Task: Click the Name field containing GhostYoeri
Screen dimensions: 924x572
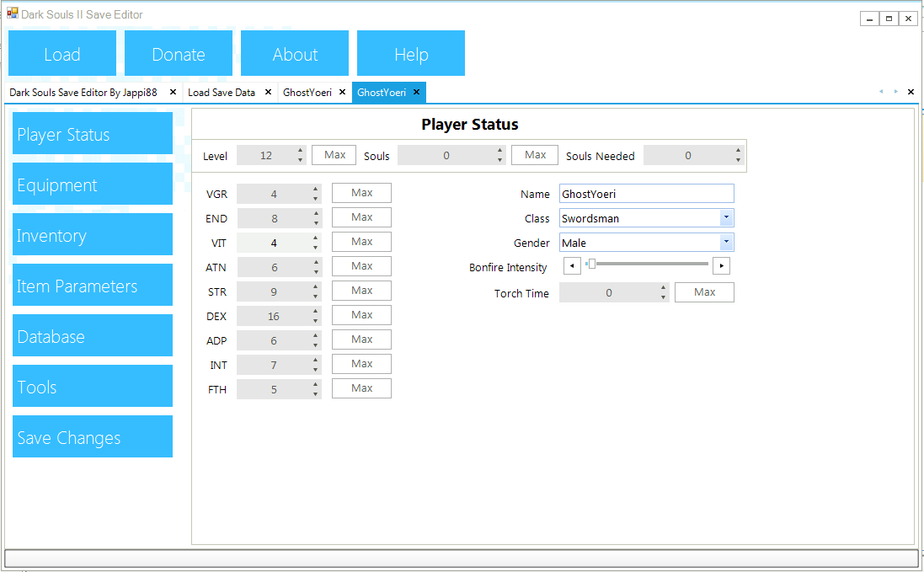Action: (646, 194)
